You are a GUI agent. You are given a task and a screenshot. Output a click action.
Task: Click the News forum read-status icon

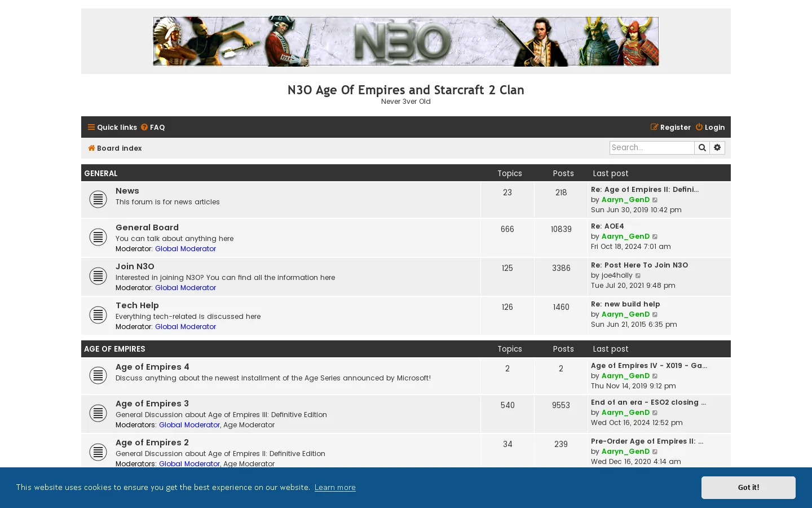pos(98,199)
